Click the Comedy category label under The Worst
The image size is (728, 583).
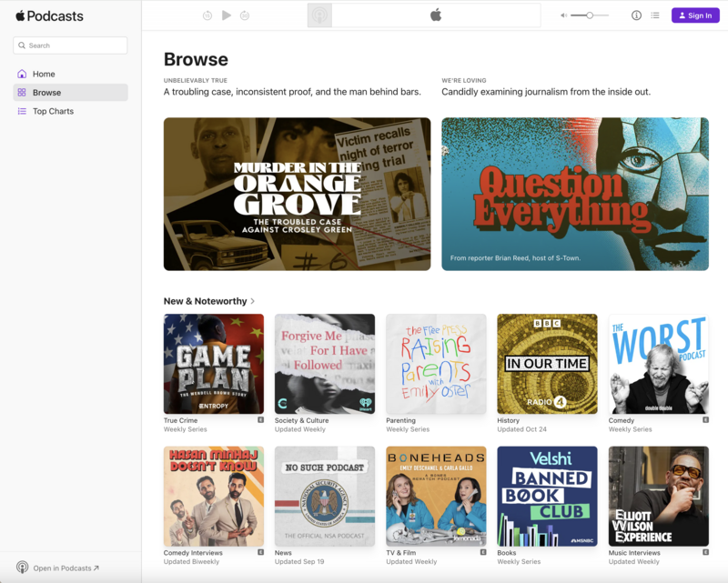tap(622, 420)
